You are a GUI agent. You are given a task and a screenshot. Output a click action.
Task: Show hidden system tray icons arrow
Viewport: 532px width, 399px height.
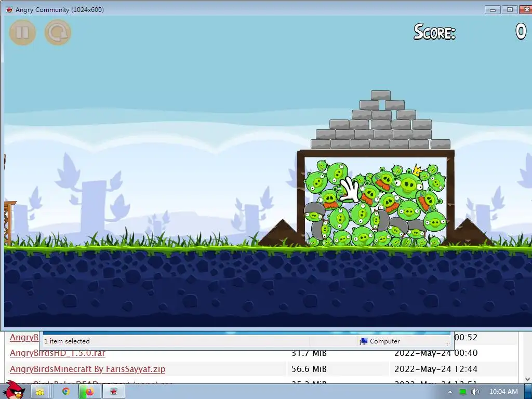[450, 392]
